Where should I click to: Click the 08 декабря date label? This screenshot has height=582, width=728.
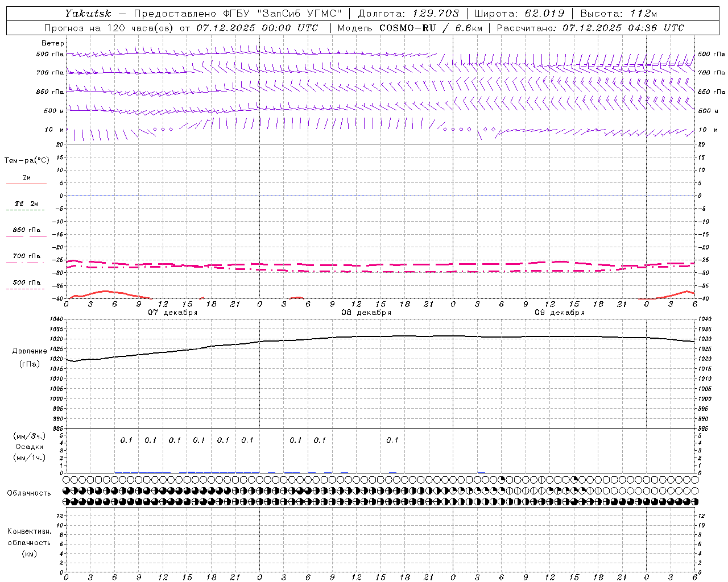point(366,313)
